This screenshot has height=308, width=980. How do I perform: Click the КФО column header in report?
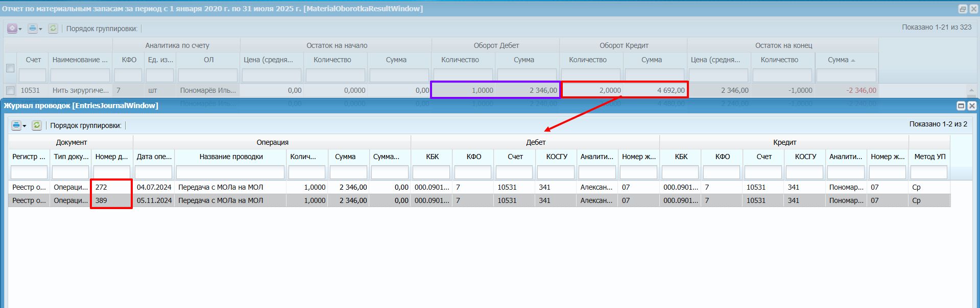coord(129,60)
